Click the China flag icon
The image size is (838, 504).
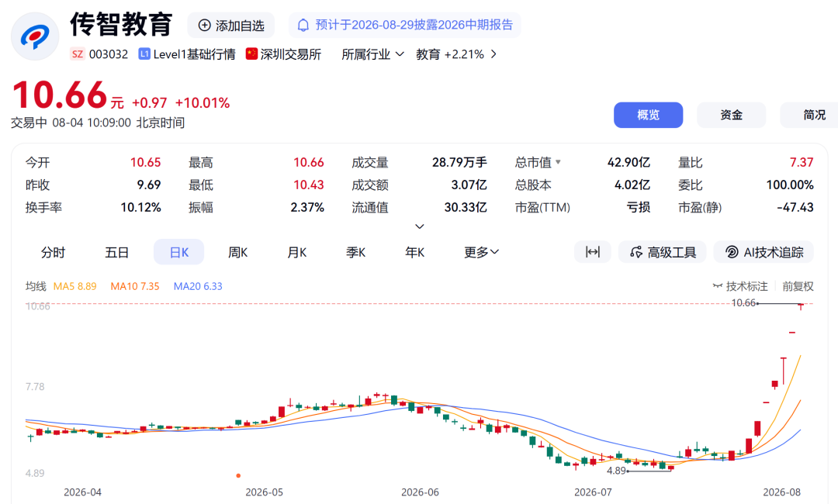point(251,54)
